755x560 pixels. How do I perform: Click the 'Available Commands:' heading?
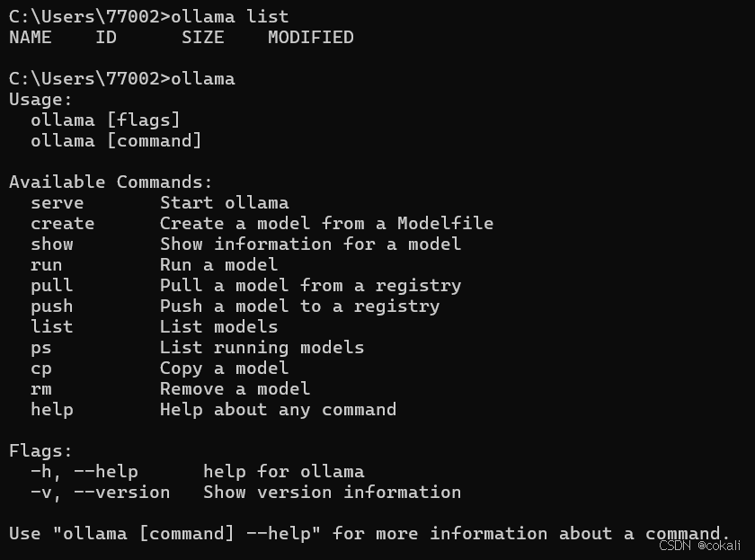pyautogui.click(x=111, y=182)
